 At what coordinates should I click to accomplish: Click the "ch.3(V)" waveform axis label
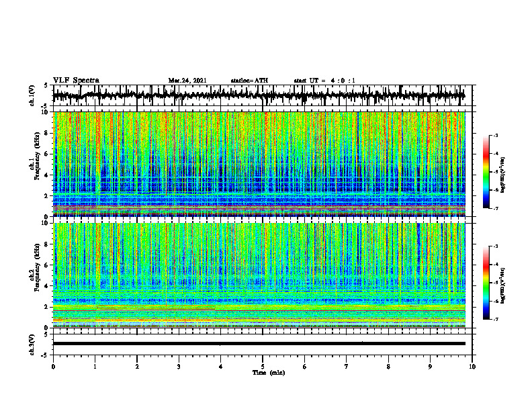[x=32, y=345]
